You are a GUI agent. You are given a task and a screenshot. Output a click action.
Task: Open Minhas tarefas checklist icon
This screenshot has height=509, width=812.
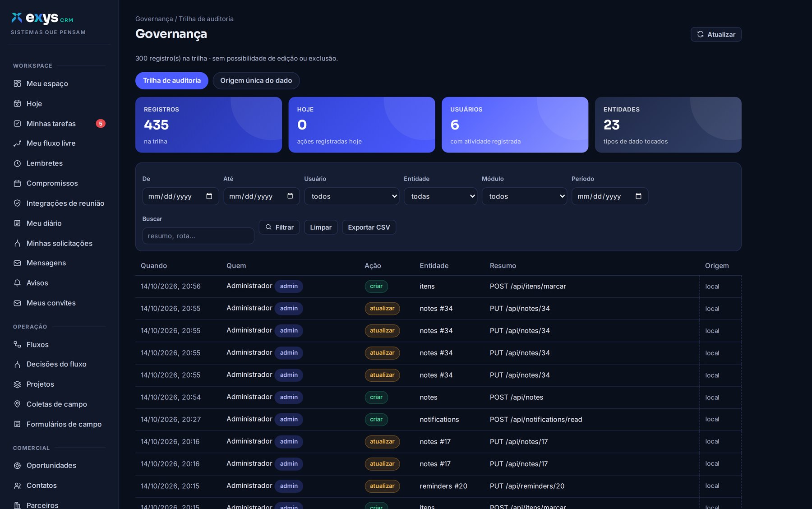[x=17, y=124]
